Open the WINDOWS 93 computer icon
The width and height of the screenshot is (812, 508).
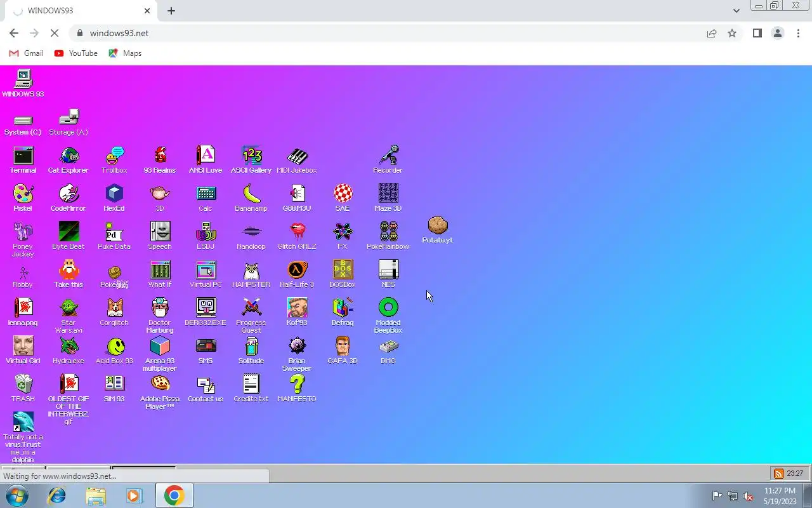click(23, 83)
